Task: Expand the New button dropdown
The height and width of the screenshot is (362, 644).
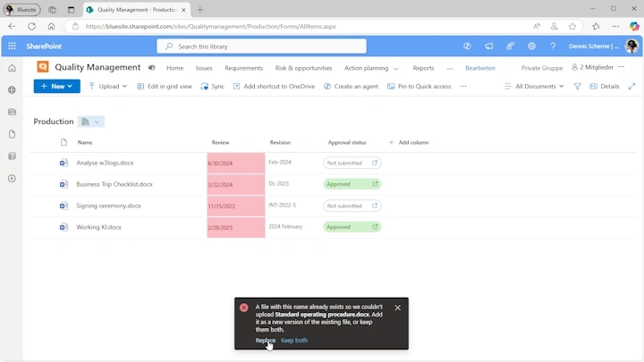Action: (x=57, y=86)
